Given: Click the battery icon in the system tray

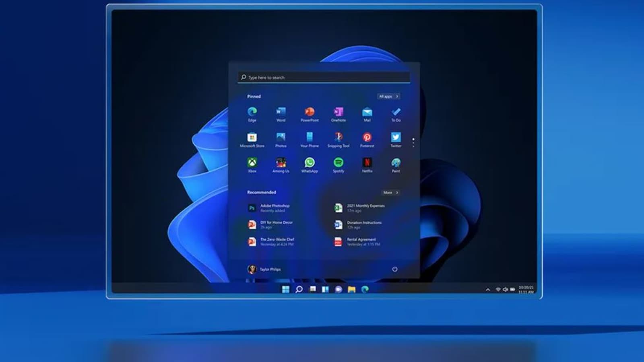Looking at the screenshot, I should (512, 290).
